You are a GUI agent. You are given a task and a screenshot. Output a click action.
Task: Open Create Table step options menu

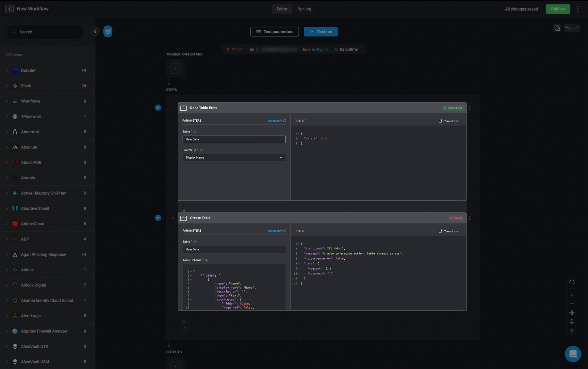coord(469,218)
